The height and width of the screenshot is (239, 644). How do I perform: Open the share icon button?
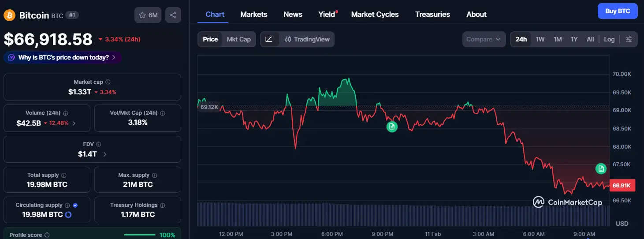click(173, 15)
